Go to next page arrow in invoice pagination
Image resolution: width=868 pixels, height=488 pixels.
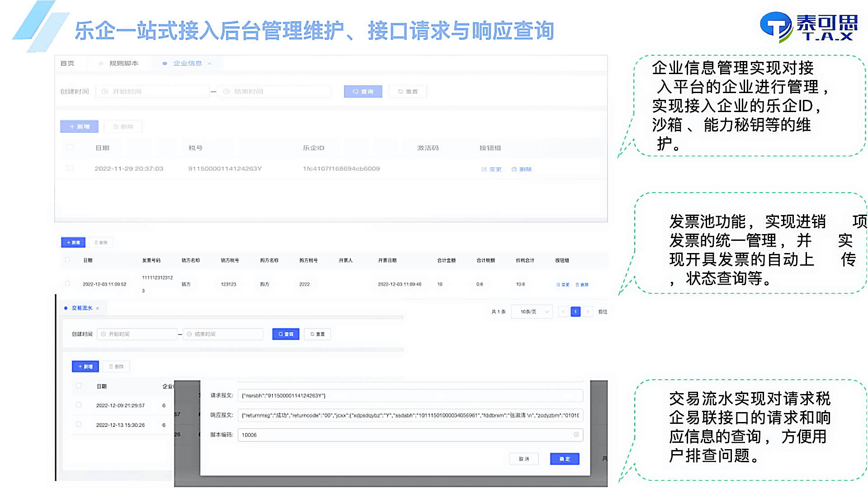588,312
